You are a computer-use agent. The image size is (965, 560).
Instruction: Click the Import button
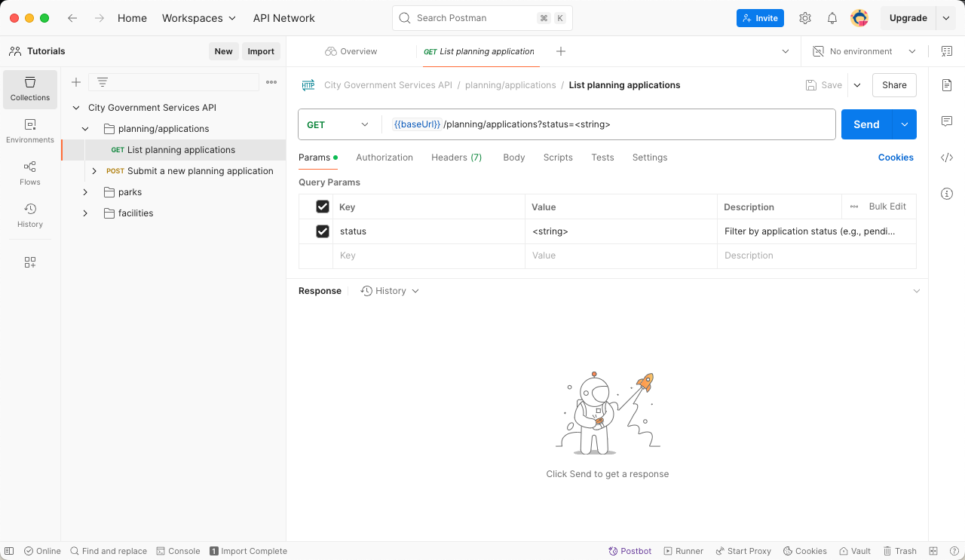[261, 51]
